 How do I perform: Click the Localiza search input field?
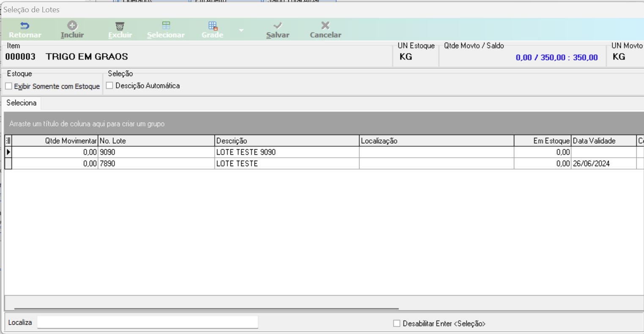pos(148,322)
